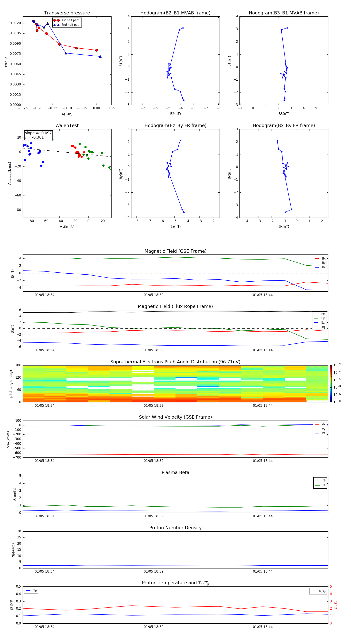
Task: Select the "r = -0.381" annotation text
Action: pyautogui.click(x=35, y=137)
